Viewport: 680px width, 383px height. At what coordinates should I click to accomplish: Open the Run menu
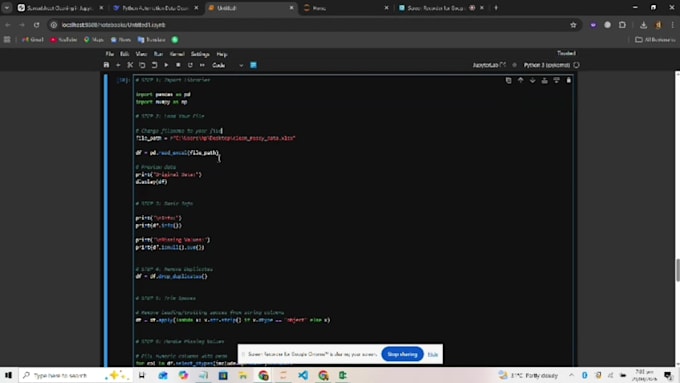pos(158,54)
